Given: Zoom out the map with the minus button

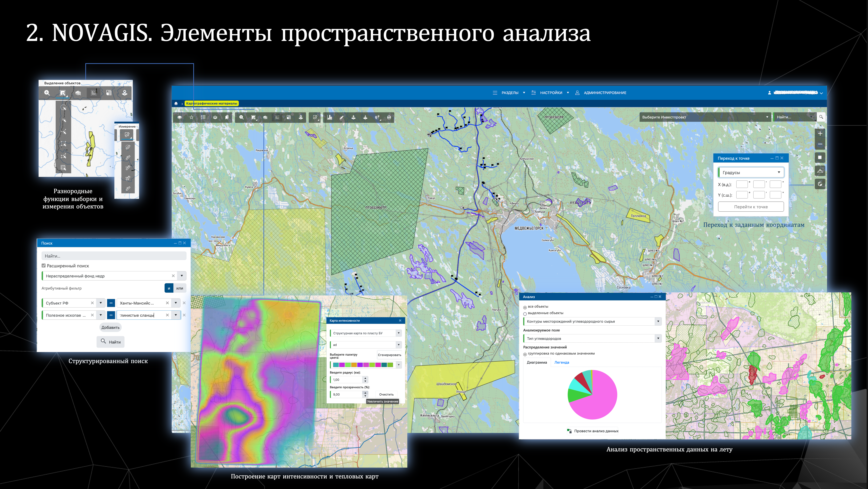Looking at the screenshot, I should pyautogui.click(x=820, y=144).
